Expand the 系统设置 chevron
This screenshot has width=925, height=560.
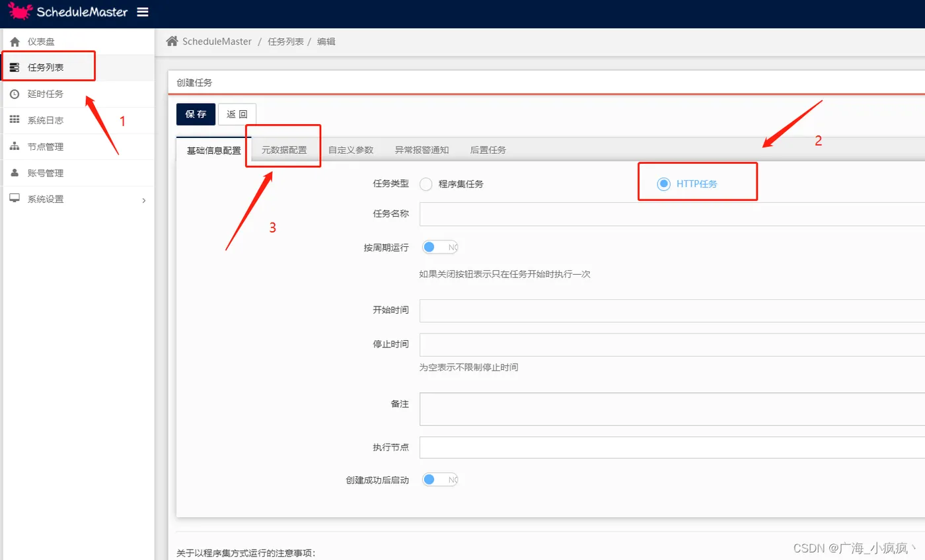coord(144,199)
